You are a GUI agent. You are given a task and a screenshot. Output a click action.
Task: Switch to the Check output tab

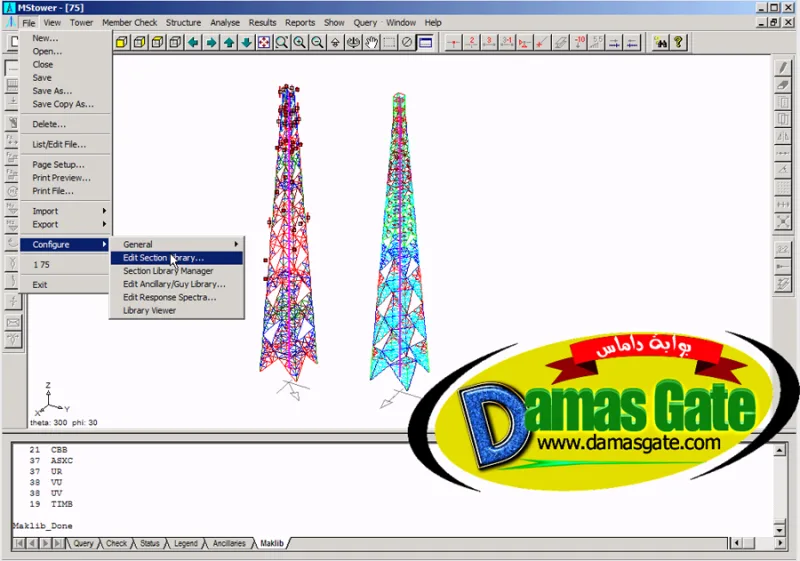(116, 543)
